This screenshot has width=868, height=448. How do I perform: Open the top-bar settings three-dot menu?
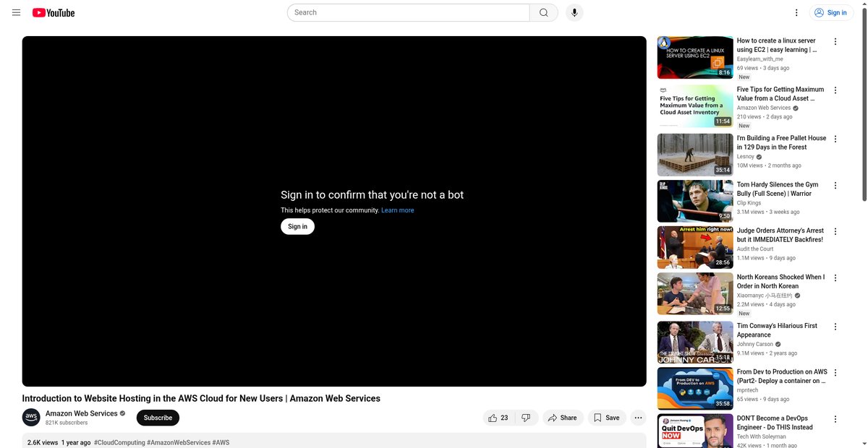coord(796,12)
